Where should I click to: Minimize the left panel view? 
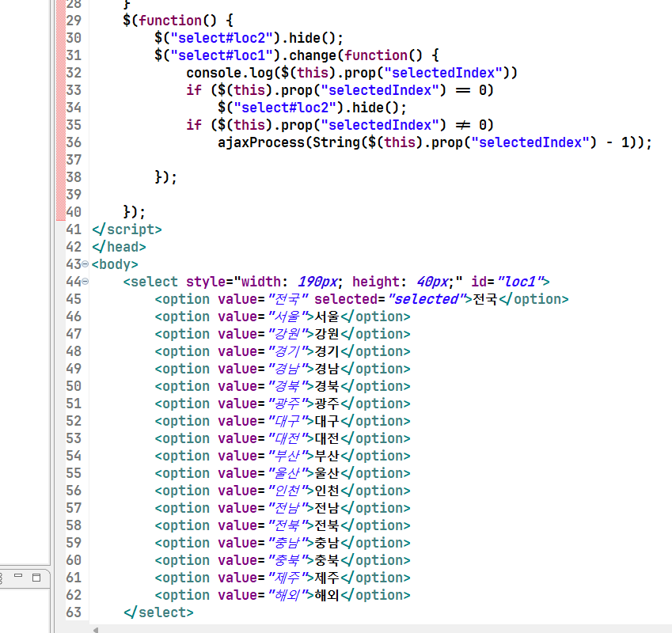coord(18,577)
